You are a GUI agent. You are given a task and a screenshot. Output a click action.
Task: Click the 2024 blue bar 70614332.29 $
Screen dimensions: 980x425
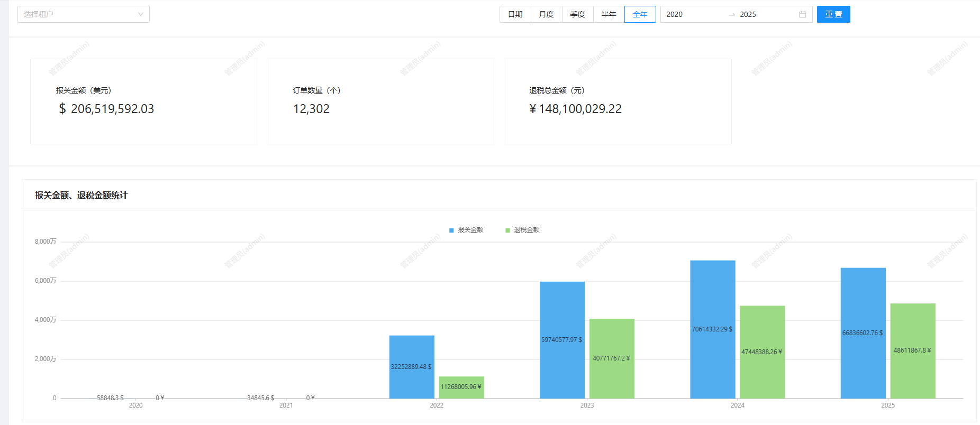point(713,329)
